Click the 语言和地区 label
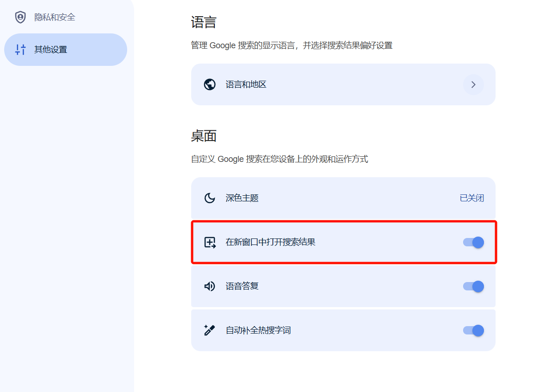The height and width of the screenshot is (392, 548). click(246, 84)
